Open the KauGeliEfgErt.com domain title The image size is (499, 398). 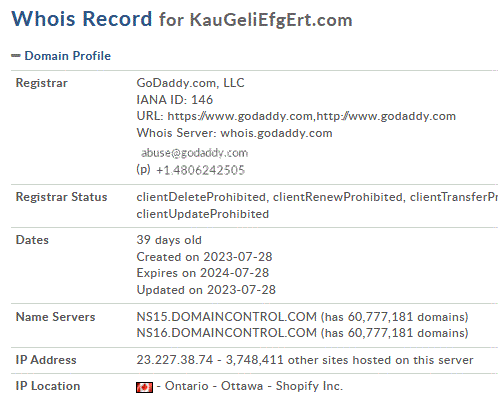tap(271, 20)
